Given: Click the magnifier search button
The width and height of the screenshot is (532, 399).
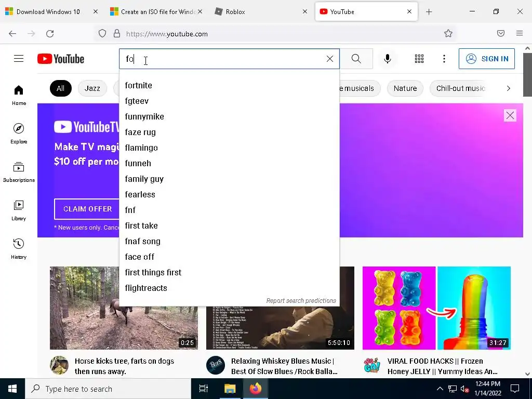Looking at the screenshot, I should 356,59.
